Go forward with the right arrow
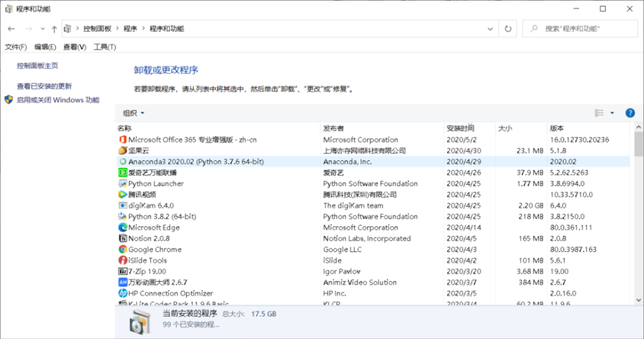The image size is (644, 339). pyautogui.click(x=29, y=29)
